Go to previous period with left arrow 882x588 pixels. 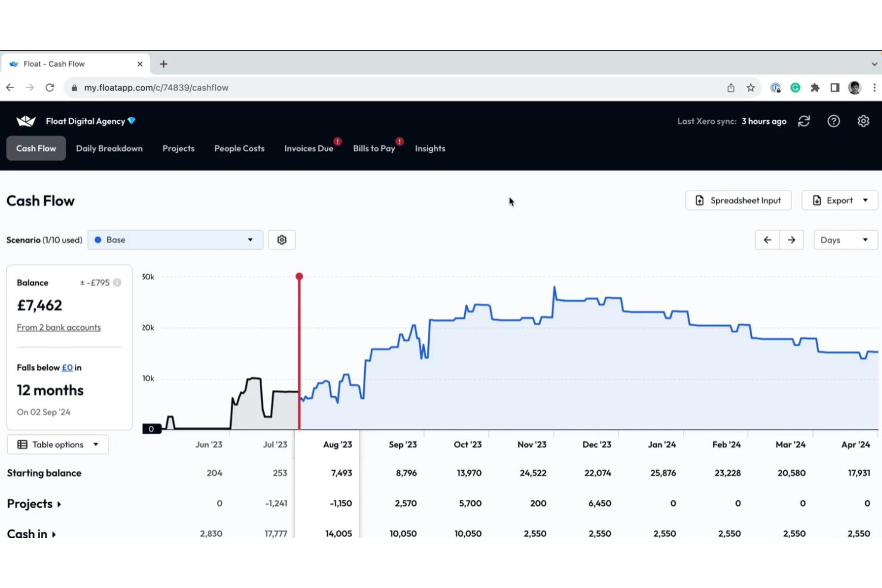pyautogui.click(x=768, y=239)
